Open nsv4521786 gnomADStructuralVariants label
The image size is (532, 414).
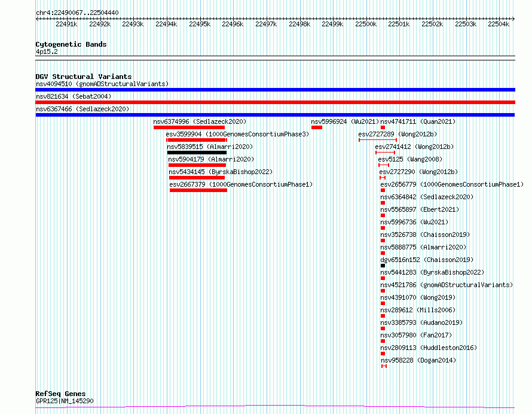tap(447, 285)
